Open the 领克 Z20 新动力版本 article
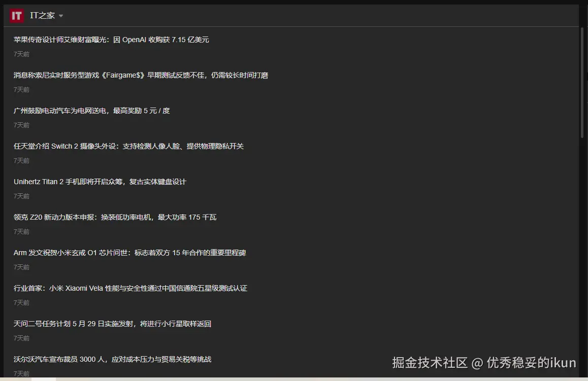Viewport: 588px width, 381px height. 115,217
